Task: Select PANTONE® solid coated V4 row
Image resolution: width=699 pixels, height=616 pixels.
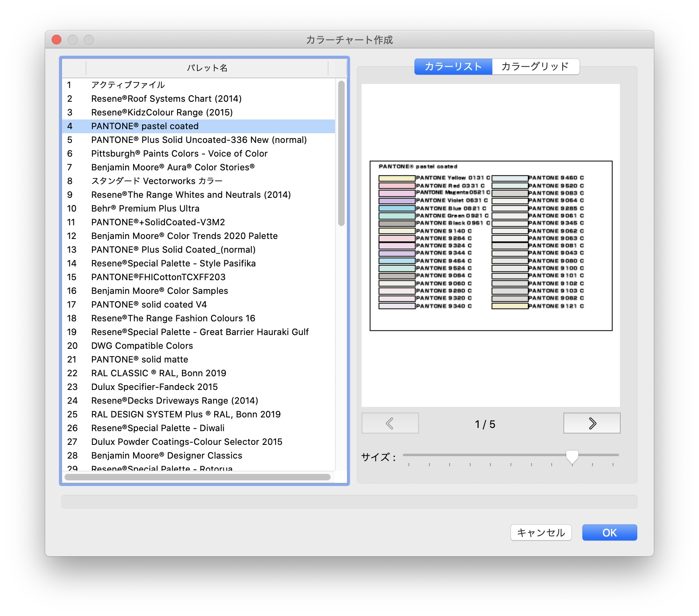Action: point(199,304)
